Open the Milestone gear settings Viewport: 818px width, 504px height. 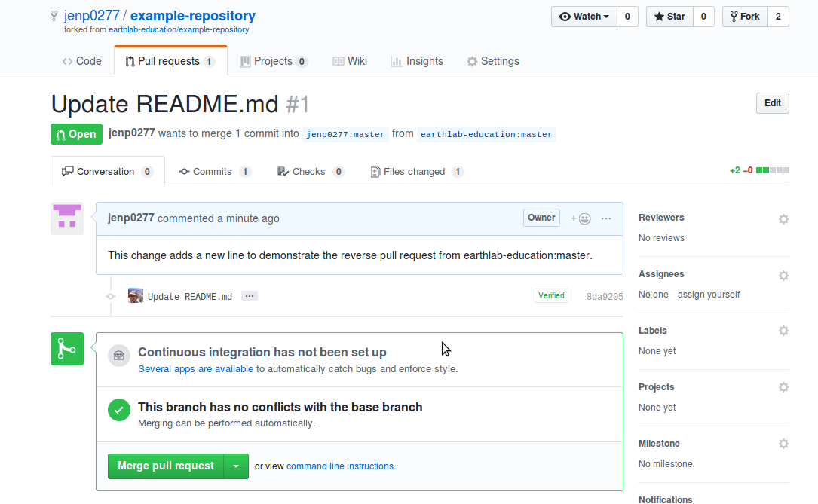click(x=783, y=444)
